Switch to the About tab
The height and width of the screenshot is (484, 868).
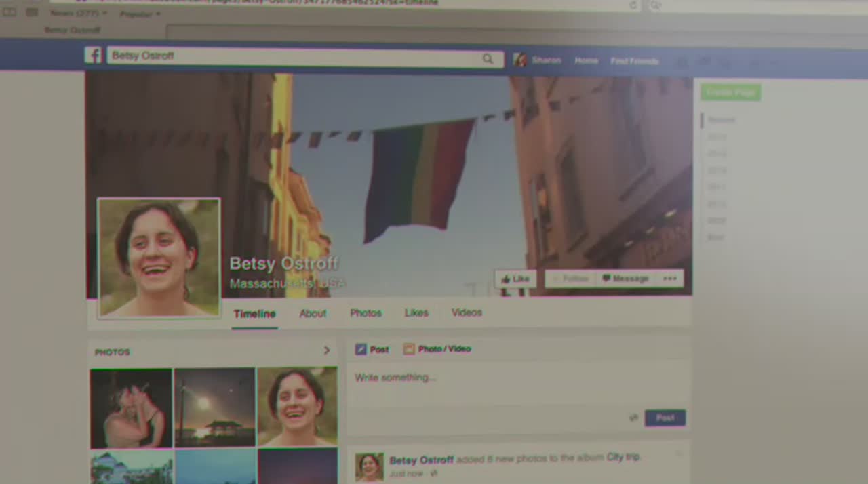coord(313,313)
